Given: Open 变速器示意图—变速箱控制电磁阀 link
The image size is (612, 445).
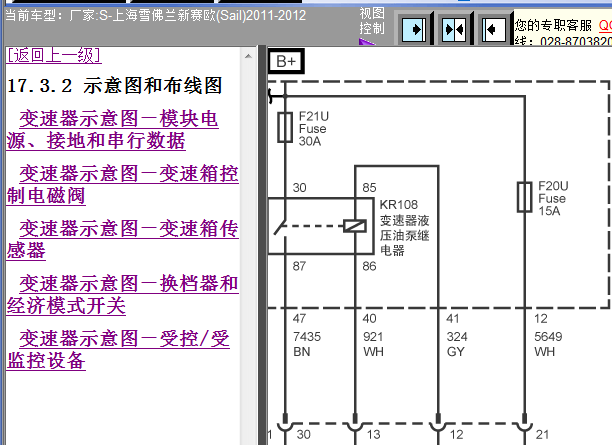Looking at the screenshot, I should point(123,184).
